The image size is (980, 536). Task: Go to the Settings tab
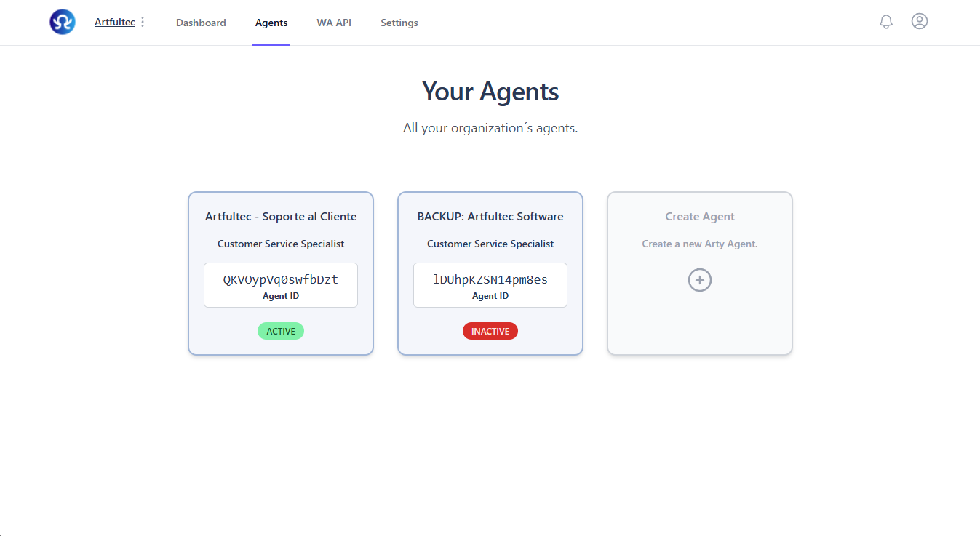(x=399, y=23)
